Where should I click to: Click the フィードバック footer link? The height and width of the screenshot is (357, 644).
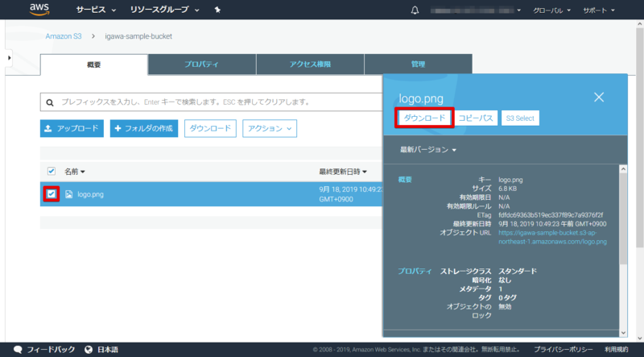pyautogui.click(x=51, y=350)
